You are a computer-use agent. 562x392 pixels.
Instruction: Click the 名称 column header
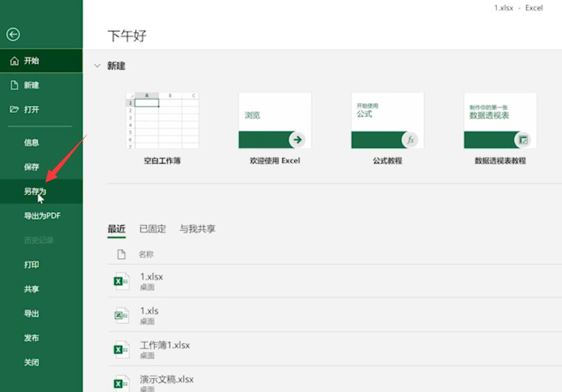[146, 254]
